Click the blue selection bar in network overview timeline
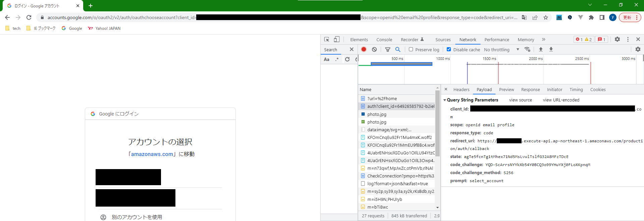 (401, 64)
